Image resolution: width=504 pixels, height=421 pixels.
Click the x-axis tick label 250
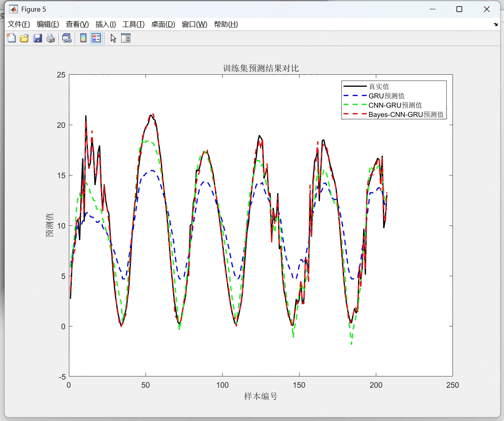tap(453, 385)
